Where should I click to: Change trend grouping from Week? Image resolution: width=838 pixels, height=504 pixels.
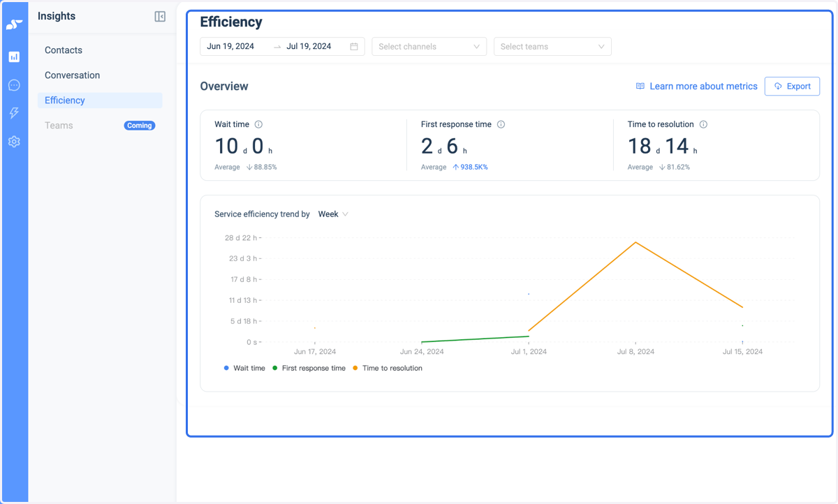(x=333, y=214)
